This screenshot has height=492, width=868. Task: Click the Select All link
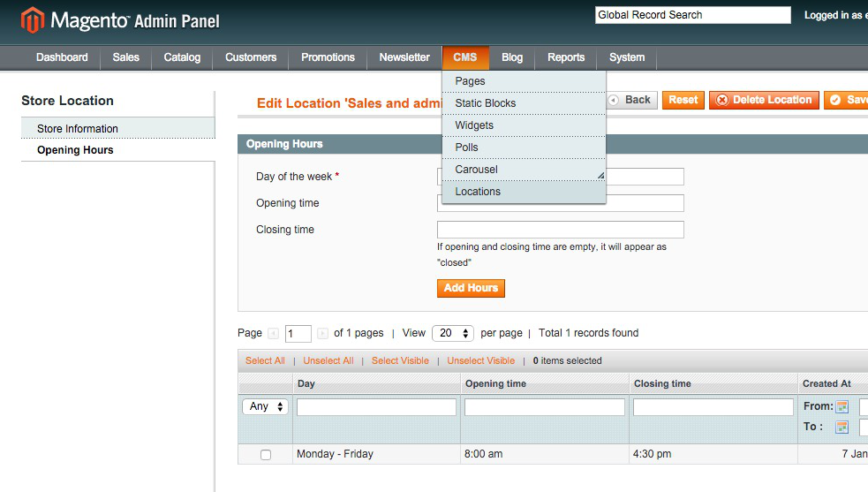265,361
